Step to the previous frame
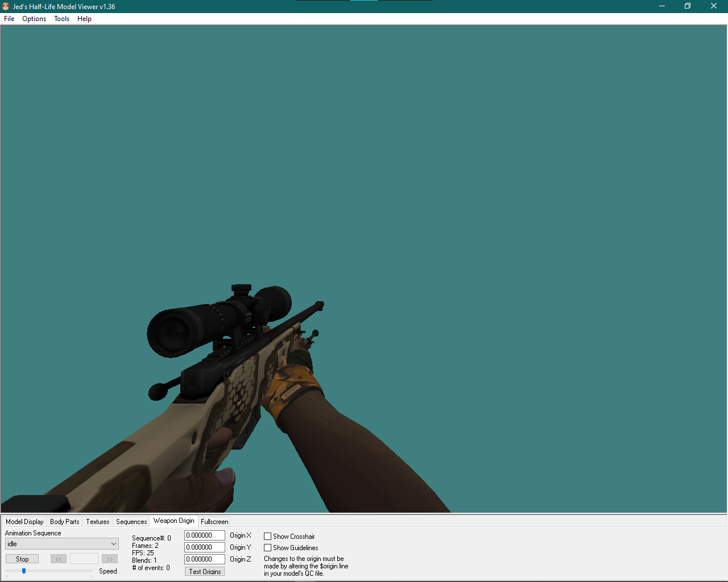The height and width of the screenshot is (582, 728). pos(59,559)
